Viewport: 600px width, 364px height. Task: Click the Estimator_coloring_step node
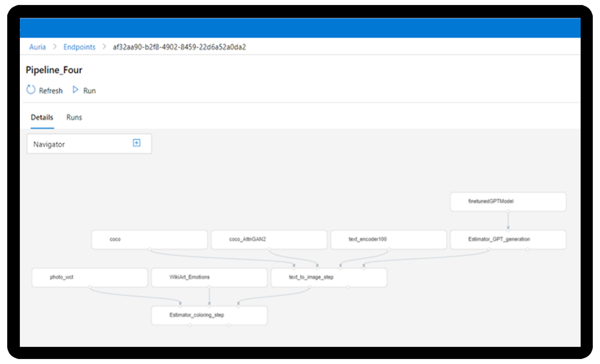(x=209, y=316)
